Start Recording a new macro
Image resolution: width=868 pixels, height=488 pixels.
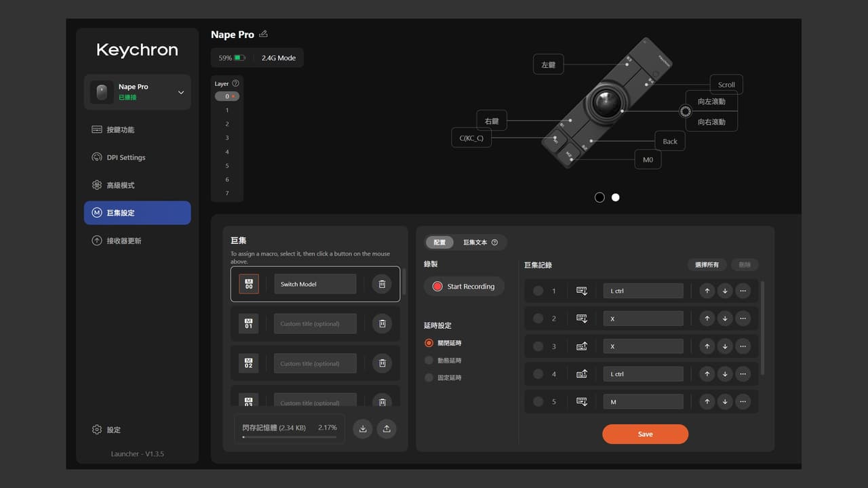[x=464, y=287]
